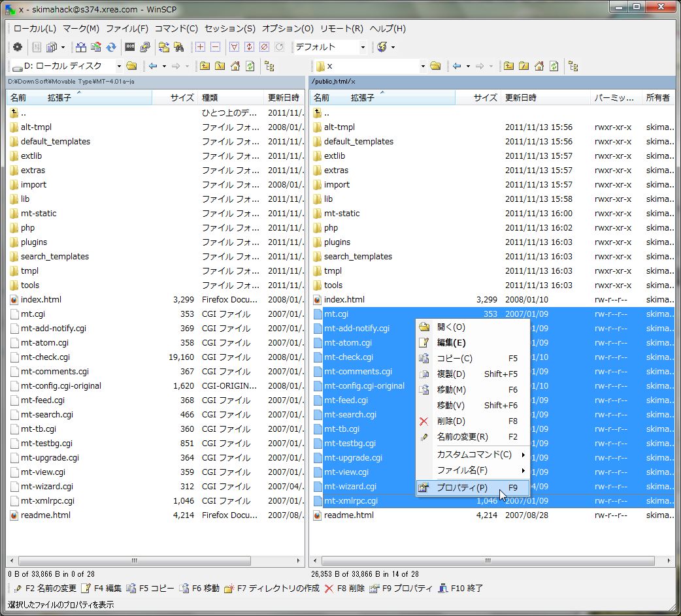This screenshot has height=616, width=681.
Task: Open the セッション(S) menu
Action: [230, 29]
